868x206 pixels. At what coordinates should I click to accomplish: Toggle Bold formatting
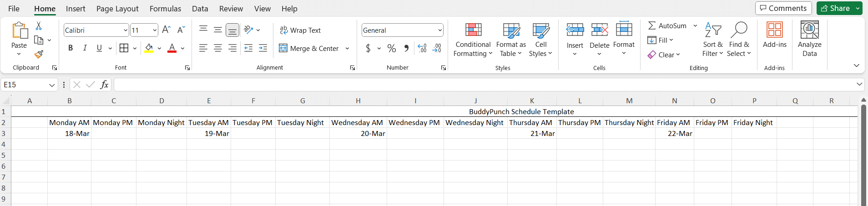(x=71, y=48)
